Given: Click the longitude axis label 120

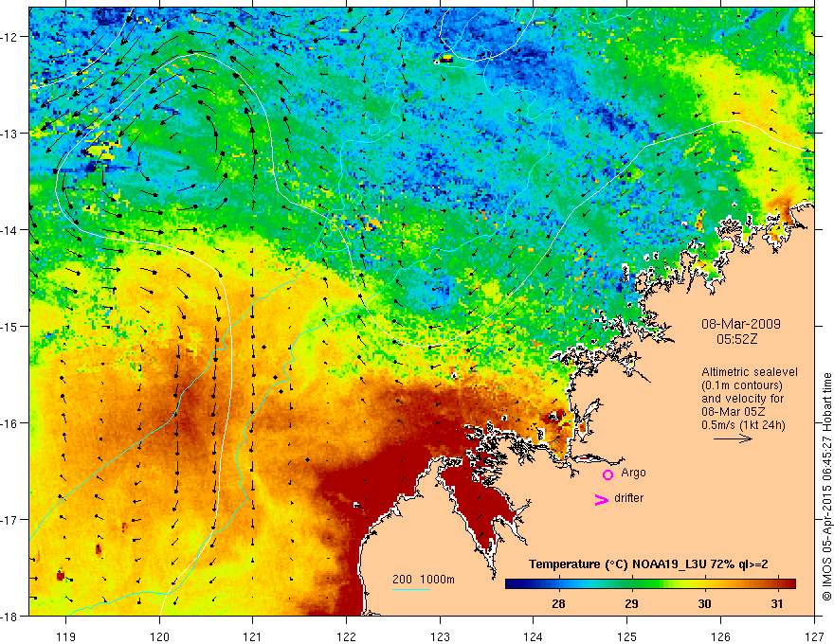Looking at the screenshot, I should [159, 636].
